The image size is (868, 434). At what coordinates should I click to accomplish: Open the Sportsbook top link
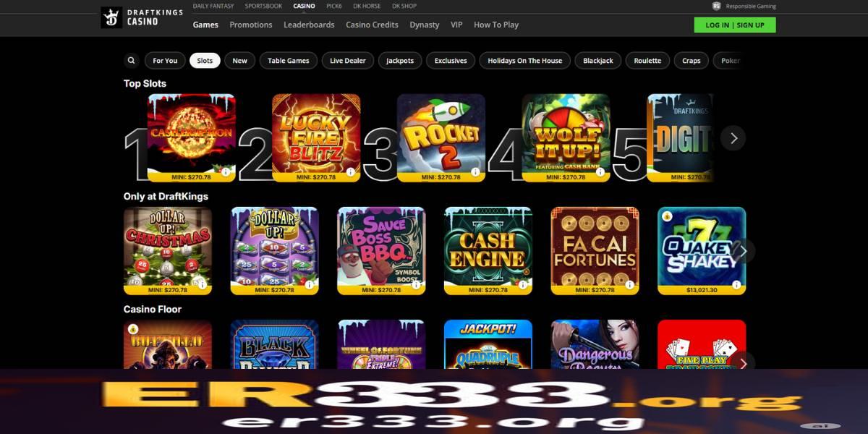point(263,6)
